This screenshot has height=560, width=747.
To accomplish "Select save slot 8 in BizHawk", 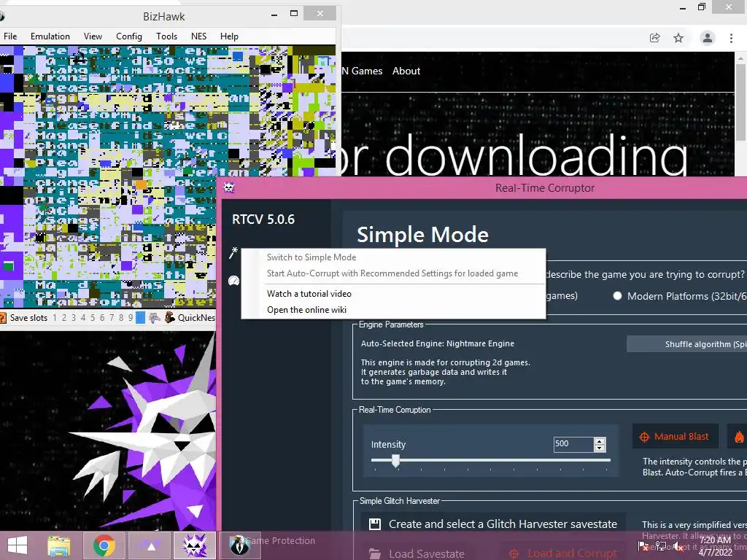I will (x=121, y=318).
